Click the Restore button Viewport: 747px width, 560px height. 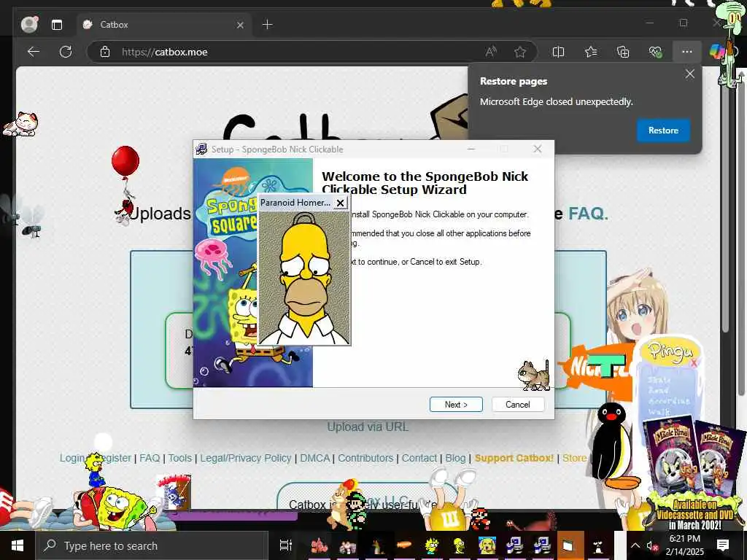tap(663, 130)
